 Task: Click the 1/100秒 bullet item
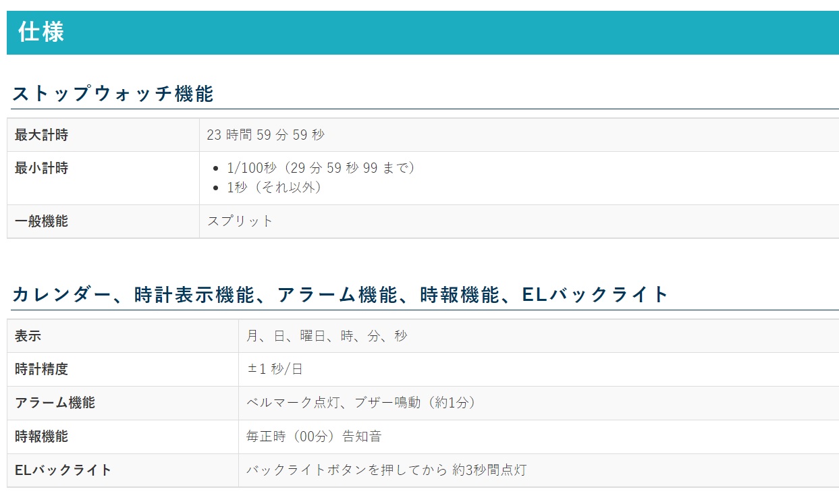pyautogui.click(x=321, y=168)
